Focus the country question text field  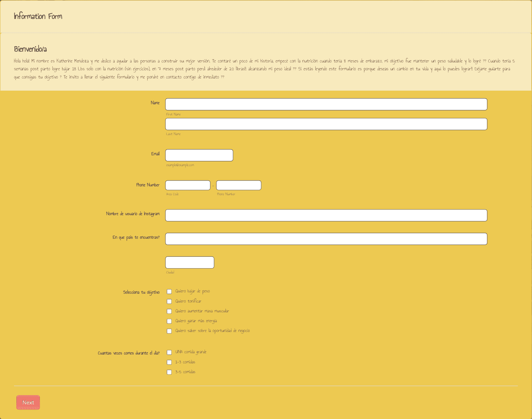click(326, 239)
